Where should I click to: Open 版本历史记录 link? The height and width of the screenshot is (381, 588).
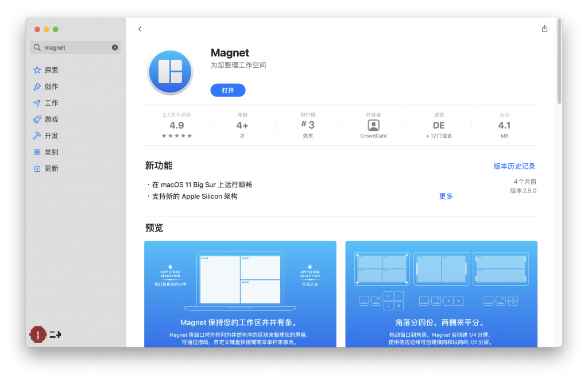[514, 166]
